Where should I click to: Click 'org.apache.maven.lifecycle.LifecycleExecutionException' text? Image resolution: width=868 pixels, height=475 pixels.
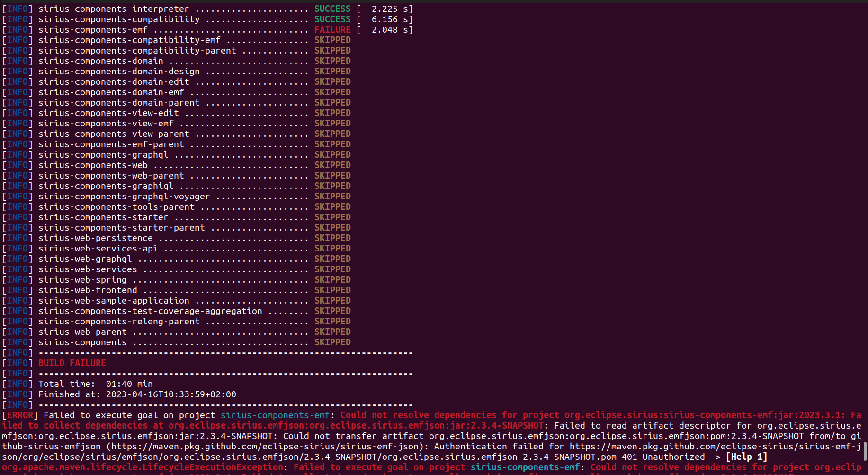143,467
